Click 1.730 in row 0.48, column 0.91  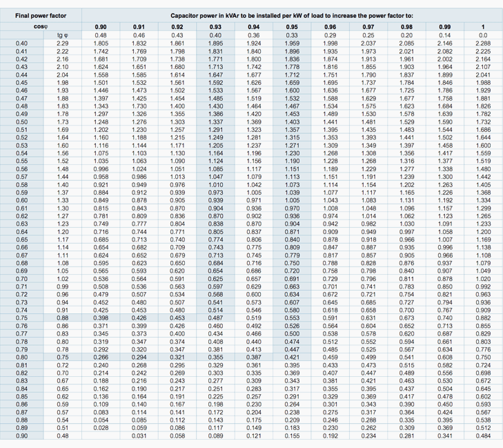point(139,106)
